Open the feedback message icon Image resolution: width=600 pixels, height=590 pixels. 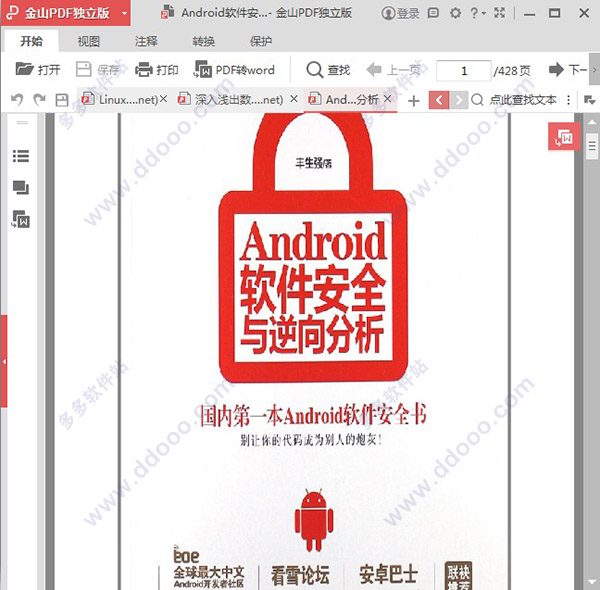pyautogui.click(x=433, y=13)
